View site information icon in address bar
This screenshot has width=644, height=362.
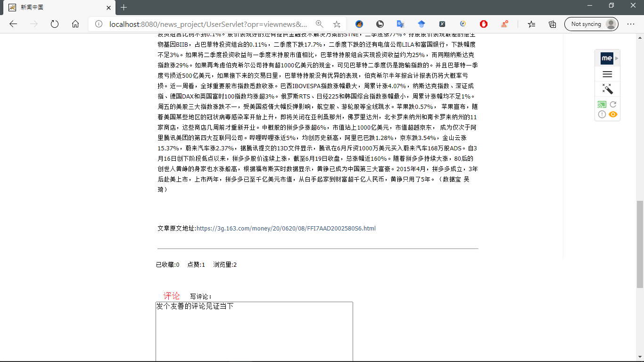[99, 24]
